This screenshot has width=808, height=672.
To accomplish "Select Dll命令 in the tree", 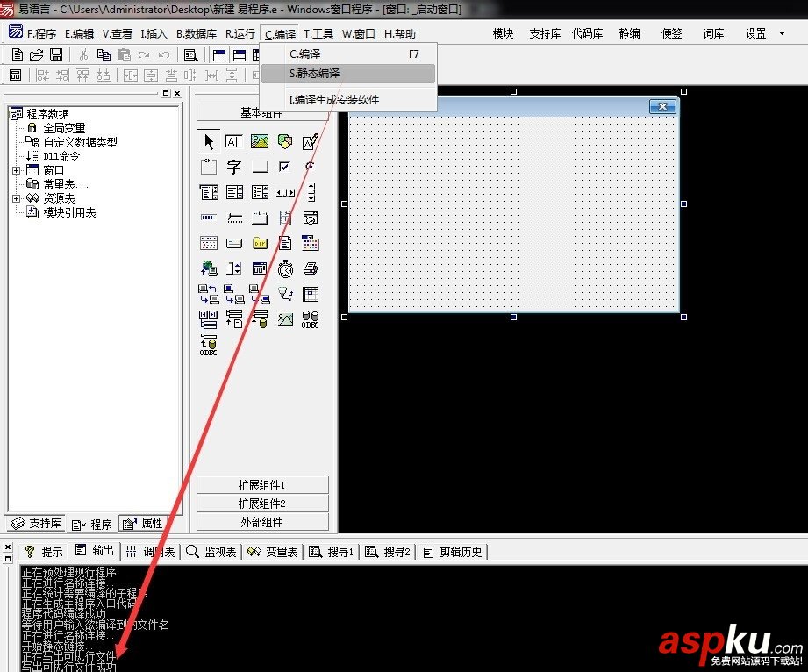I will [61, 156].
